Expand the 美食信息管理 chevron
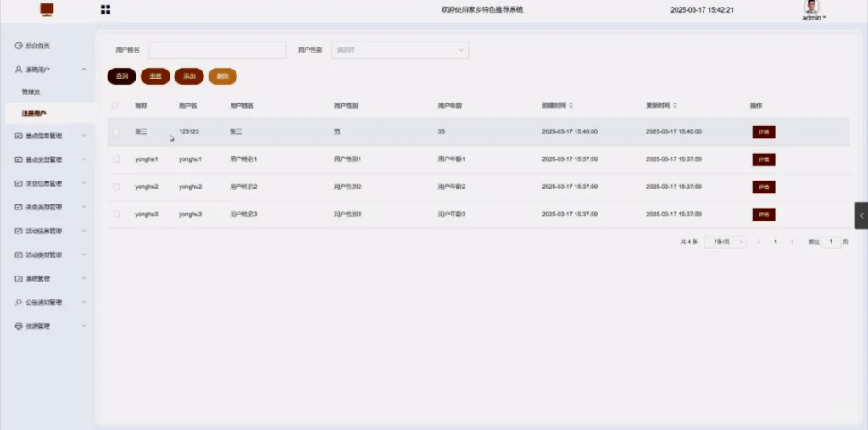 click(84, 183)
